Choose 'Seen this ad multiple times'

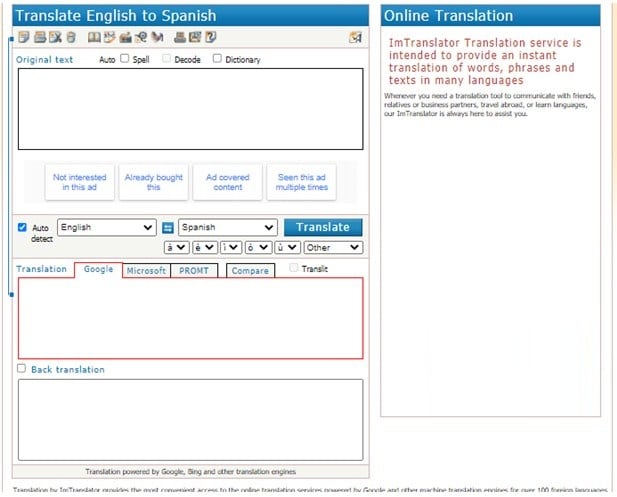(301, 182)
